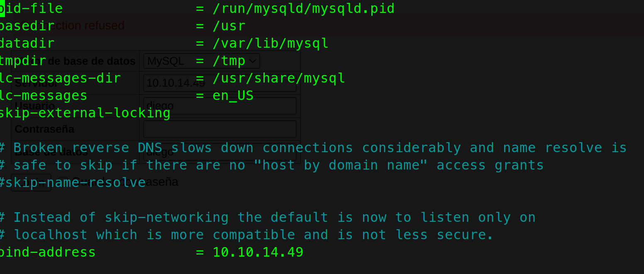644x274 pixels.
Task: Place cursor on the basedir /usr value
Action: click(x=229, y=26)
